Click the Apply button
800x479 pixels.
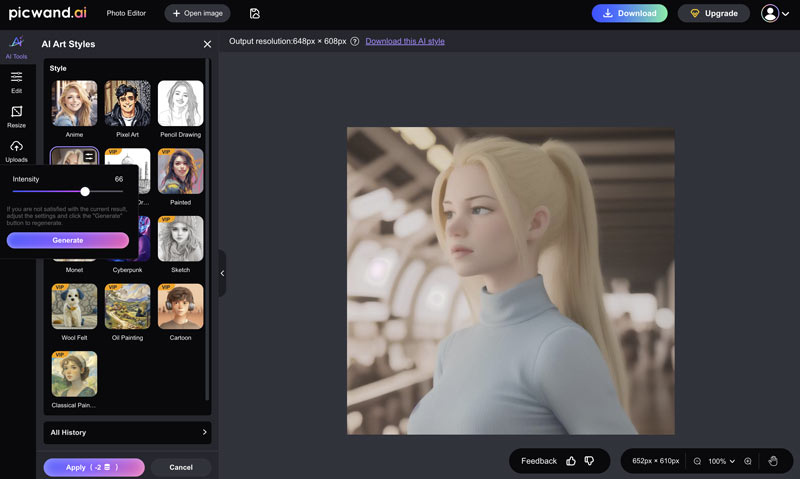[94, 467]
